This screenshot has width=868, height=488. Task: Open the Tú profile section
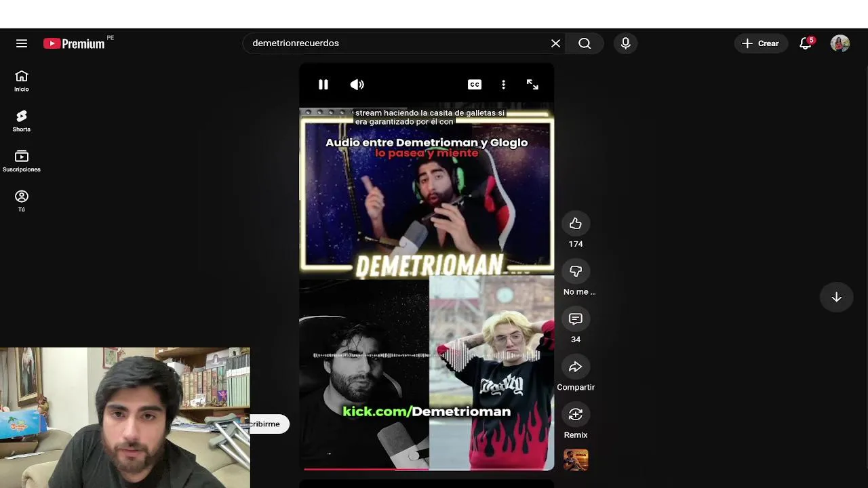point(22,201)
